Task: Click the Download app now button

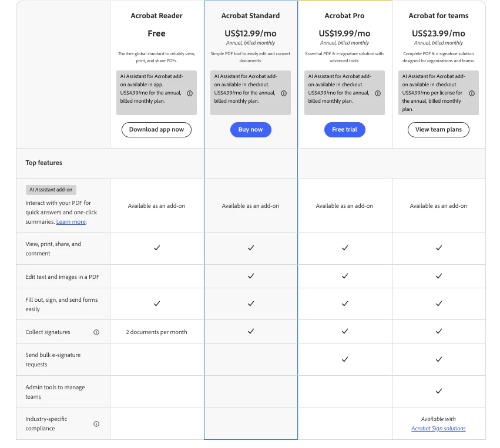Action: pyautogui.click(x=156, y=130)
